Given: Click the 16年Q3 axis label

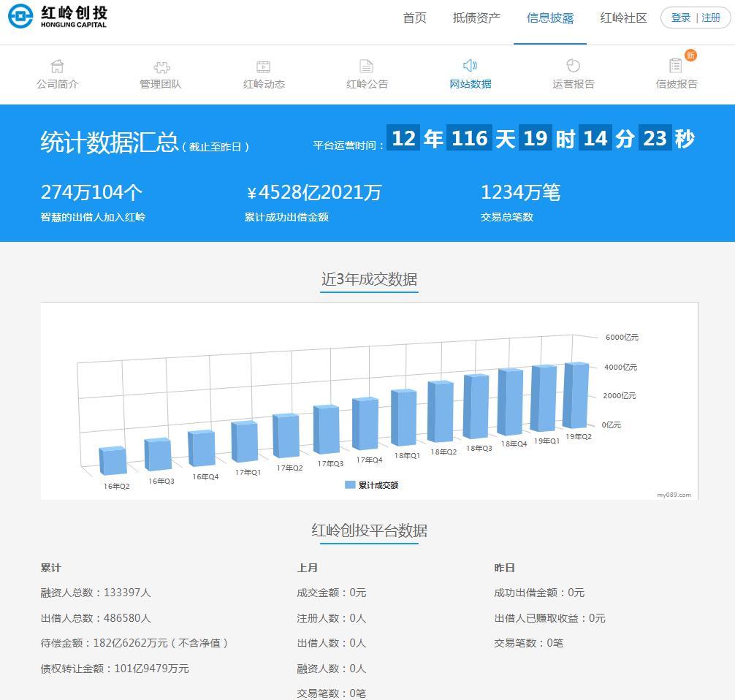Looking at the screenshot, I should (161, 481).
